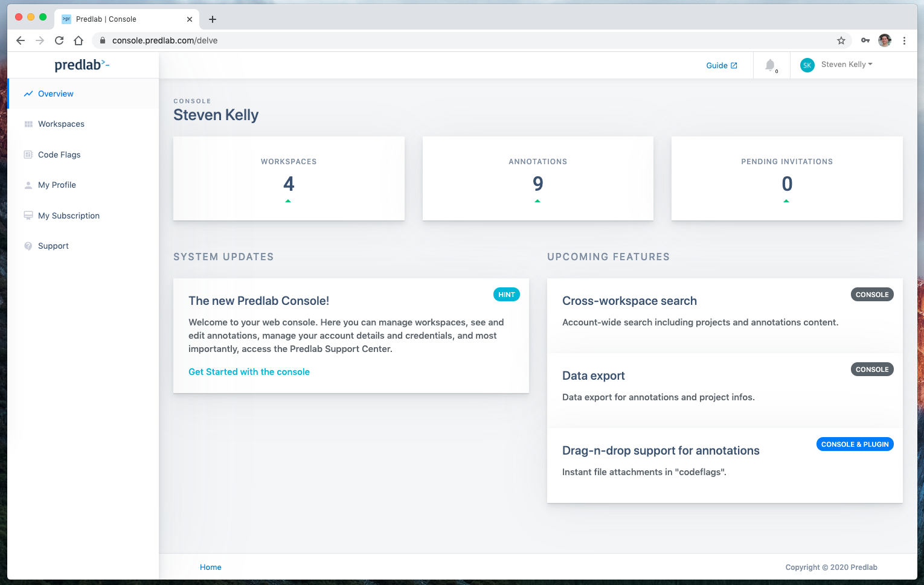Close the Predlab Console tab
The height and width of the screenshot is (585, 924).
pos(190,19)
